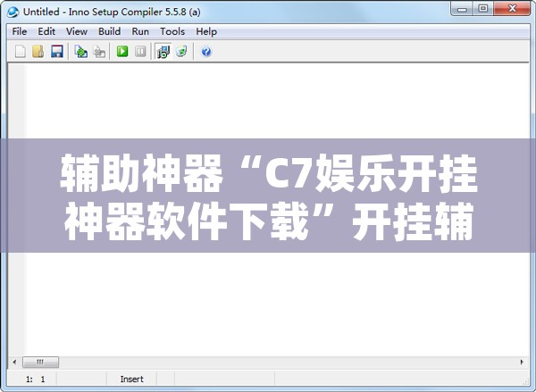
Task: Click the New script toolbar icon
Action: point(21,52)
